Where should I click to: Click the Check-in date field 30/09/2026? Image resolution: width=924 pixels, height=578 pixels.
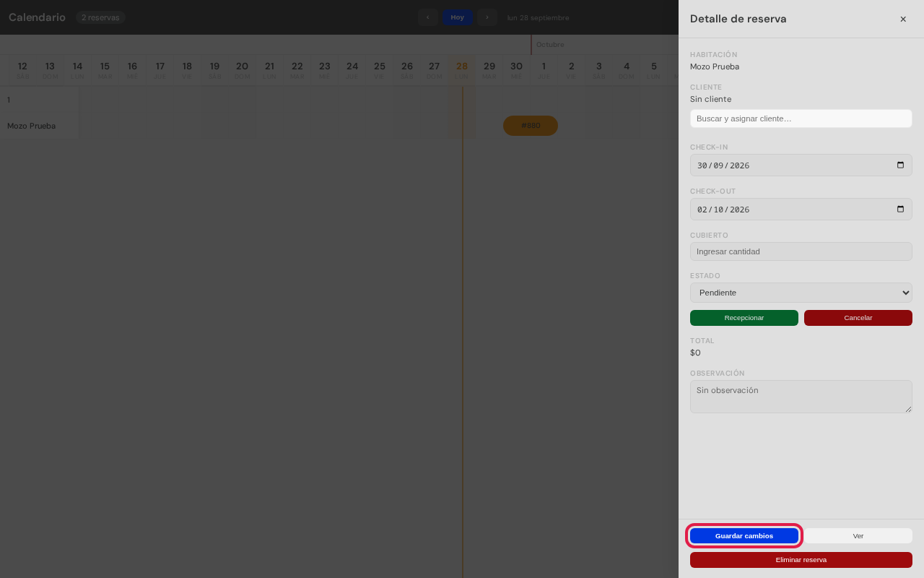point(801,165)
